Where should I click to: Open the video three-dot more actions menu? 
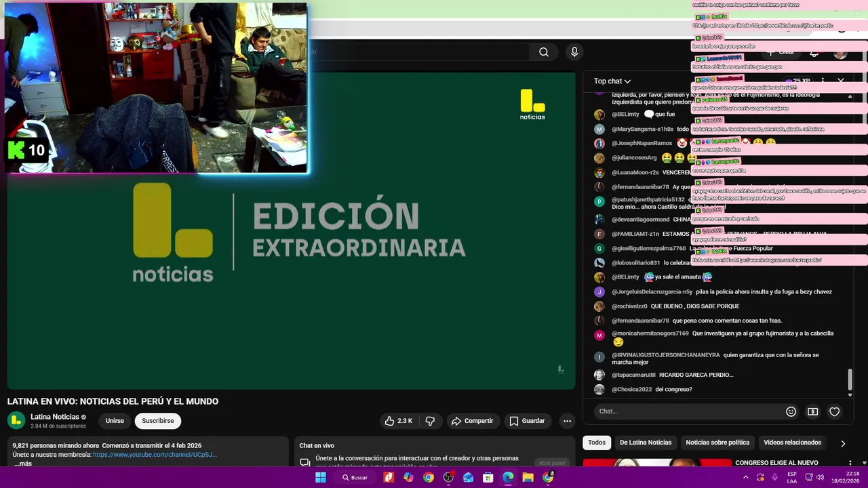[x=567, y=421]
